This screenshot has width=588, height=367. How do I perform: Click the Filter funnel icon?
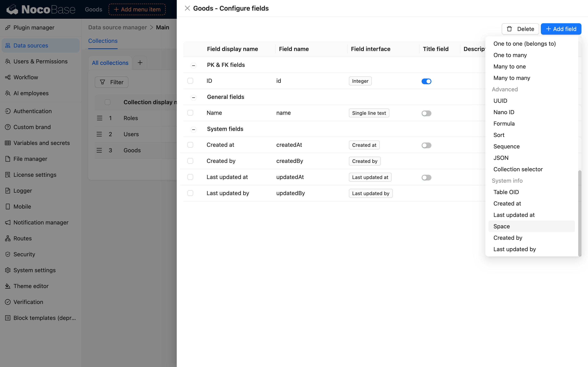[x=102, y=82]
